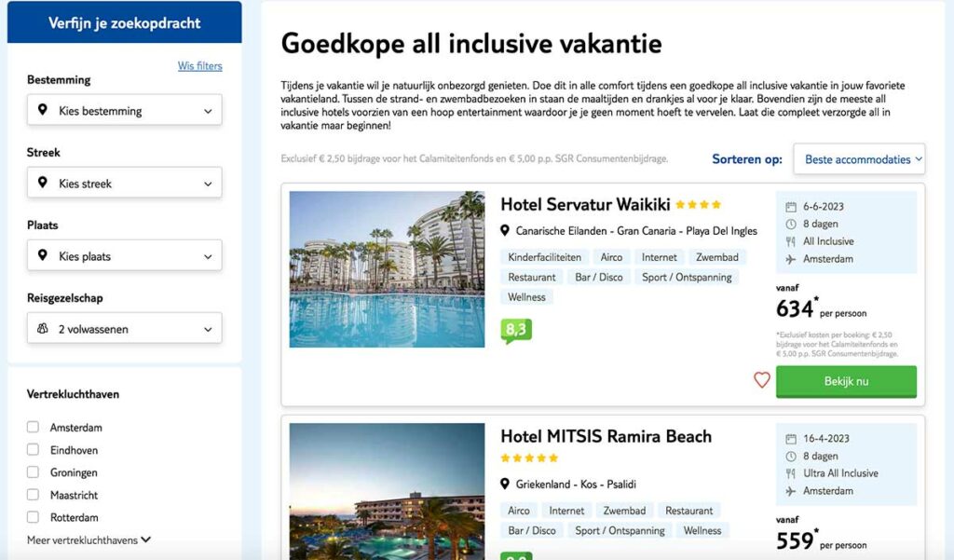Open the Hotel Servatur Waikiki pool photo
The width and height of the screenshot is (954, 560).
pyautogui.click(x=387, y=269)
